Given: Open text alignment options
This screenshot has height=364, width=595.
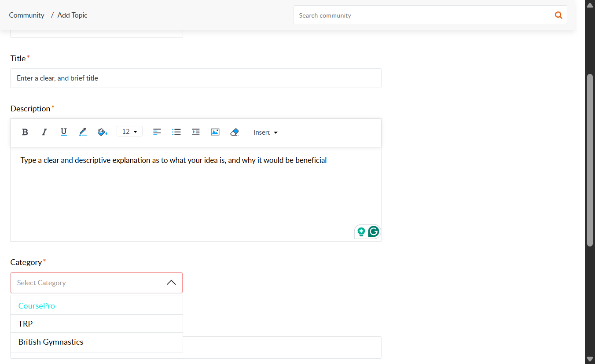Looking at the screenshot, I should (157, 132).
